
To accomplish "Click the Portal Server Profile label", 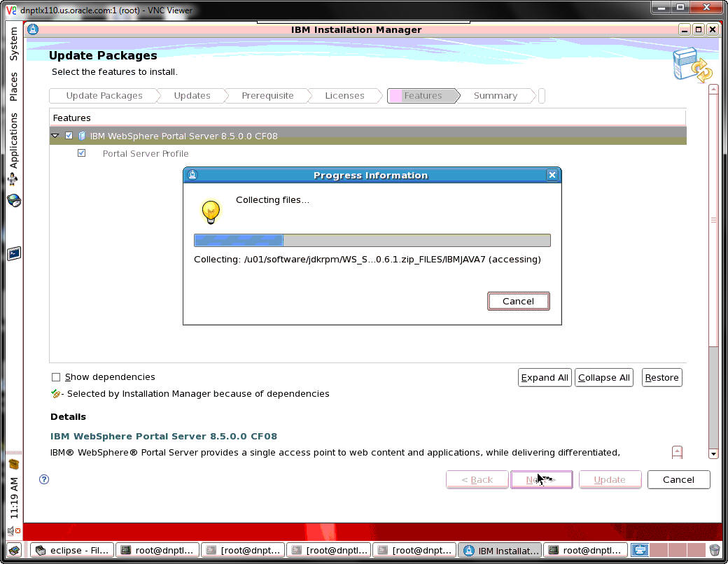I will tap(146, 153).
